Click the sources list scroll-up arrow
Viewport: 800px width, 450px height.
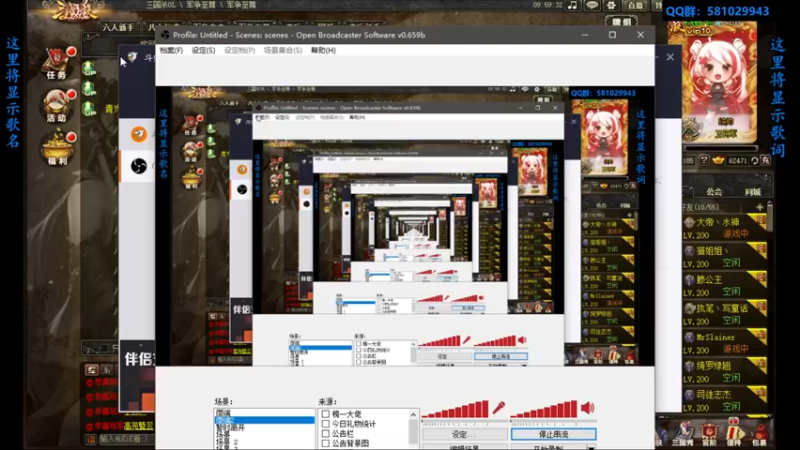[x=413, y=414]
